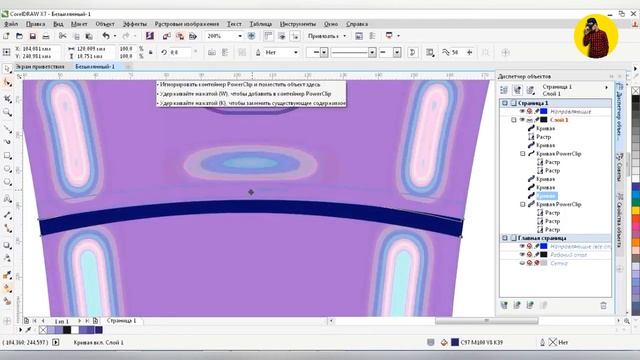Select the Crop tool in toolbox
Screen dimensions: 640x360
click(x=7, y=98)
